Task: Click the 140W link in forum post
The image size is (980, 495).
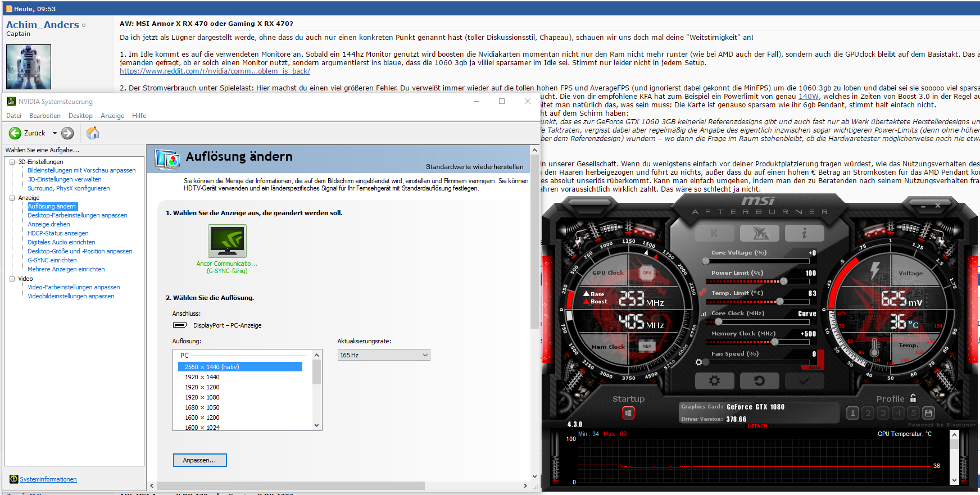Action: point(809,97)
